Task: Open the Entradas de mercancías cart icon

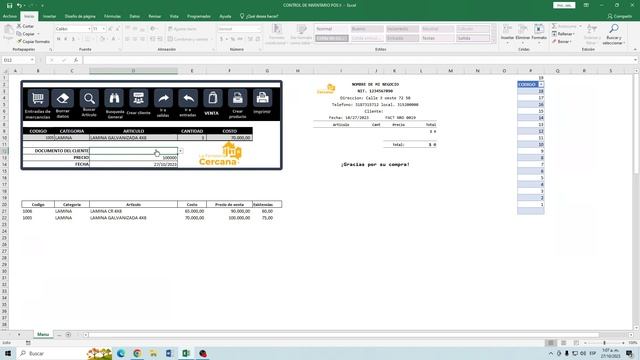Action: pos(38,98)
